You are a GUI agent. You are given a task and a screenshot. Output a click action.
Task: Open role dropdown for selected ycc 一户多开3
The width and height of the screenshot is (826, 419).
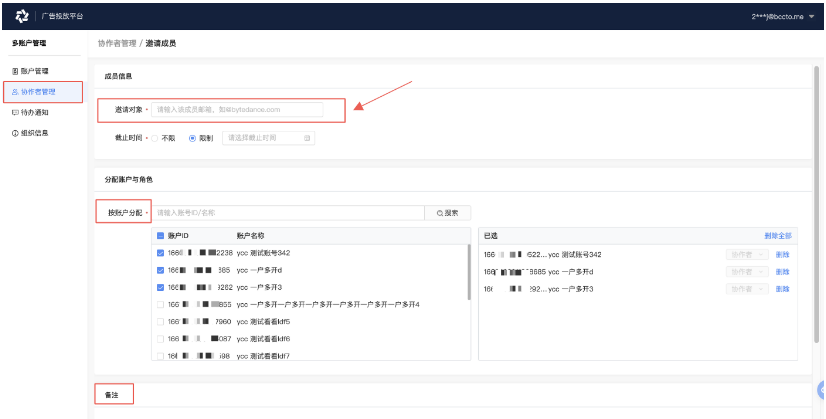(x=748, y=288)
